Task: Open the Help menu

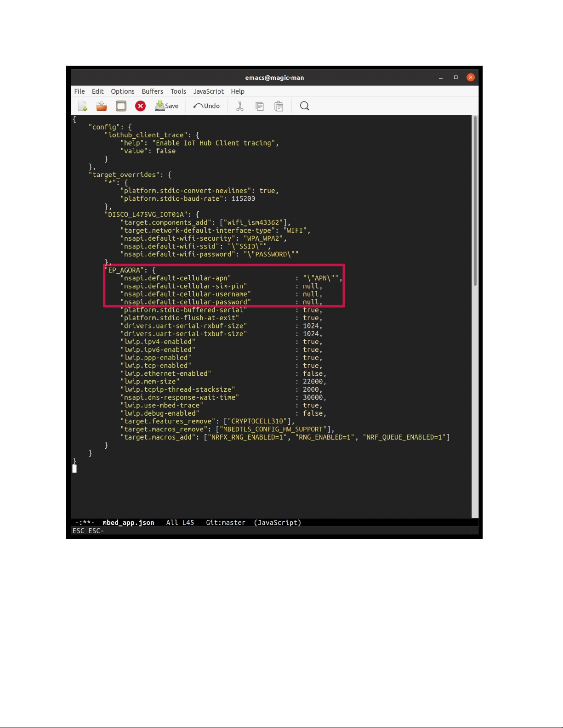Action: pyautogui.click(x=238, y=91)
